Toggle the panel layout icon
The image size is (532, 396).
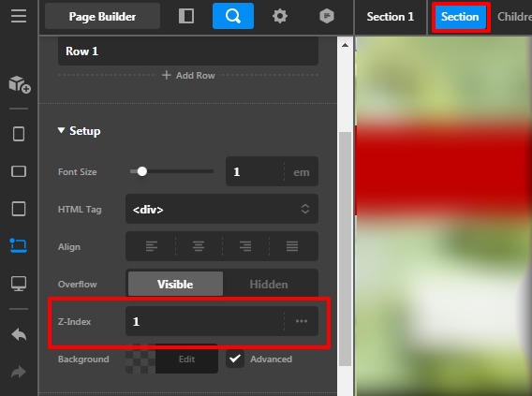point(186,16)
